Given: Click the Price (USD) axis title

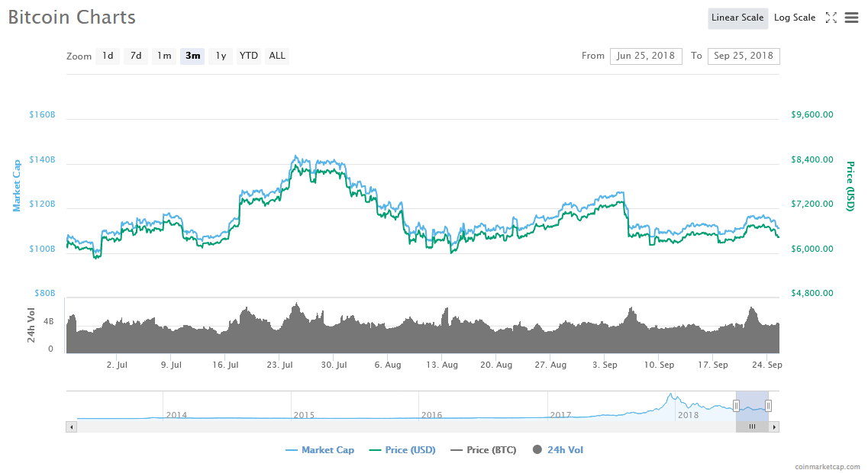Looking at the screenshot, I should coord(850,186).
